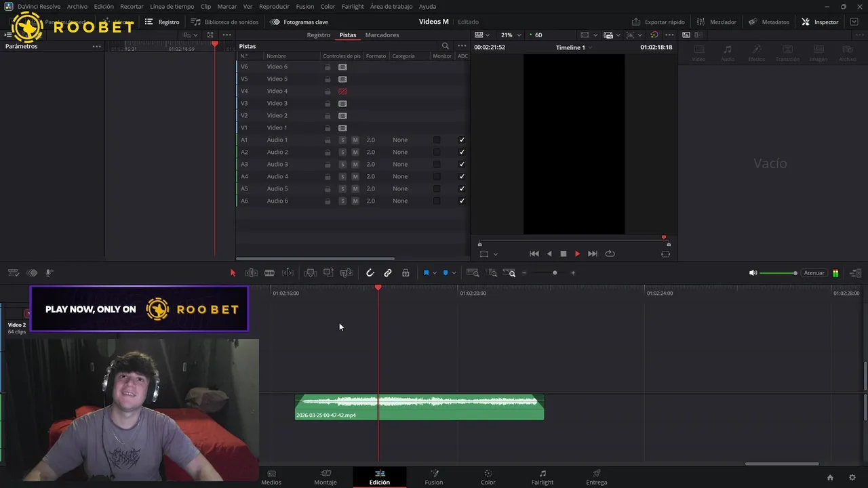This screenshot has width=868, height=488.
Task: Click the Insert clip toolbar icon
Action: pyautogui.click(x=311, y=273)
